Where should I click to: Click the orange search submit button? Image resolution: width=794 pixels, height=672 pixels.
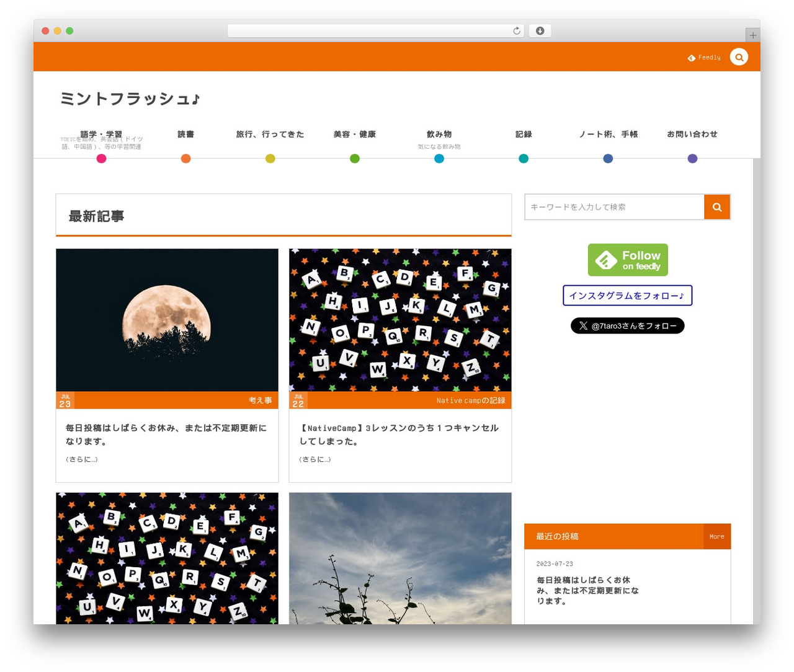[717, 207]
